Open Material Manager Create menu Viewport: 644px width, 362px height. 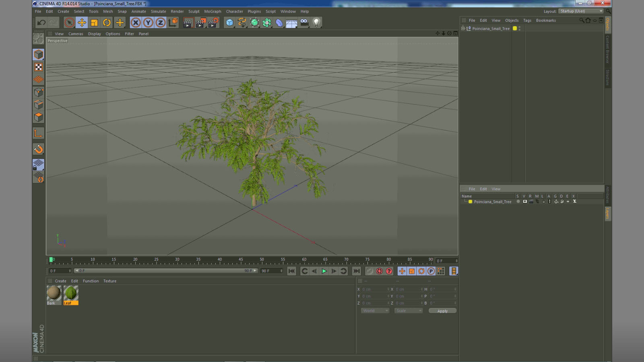tap(61, 281)
